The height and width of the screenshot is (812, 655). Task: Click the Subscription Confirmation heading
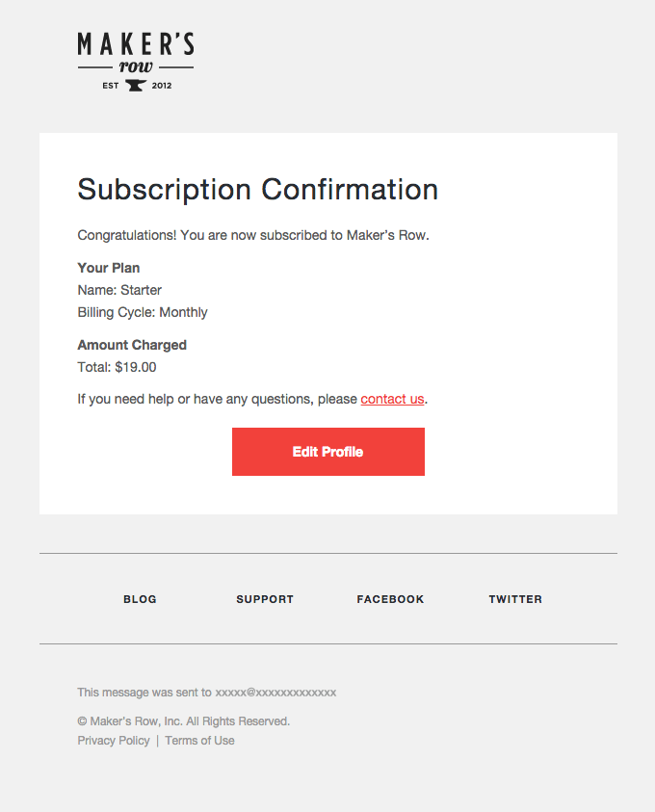(x=257, y=189)
